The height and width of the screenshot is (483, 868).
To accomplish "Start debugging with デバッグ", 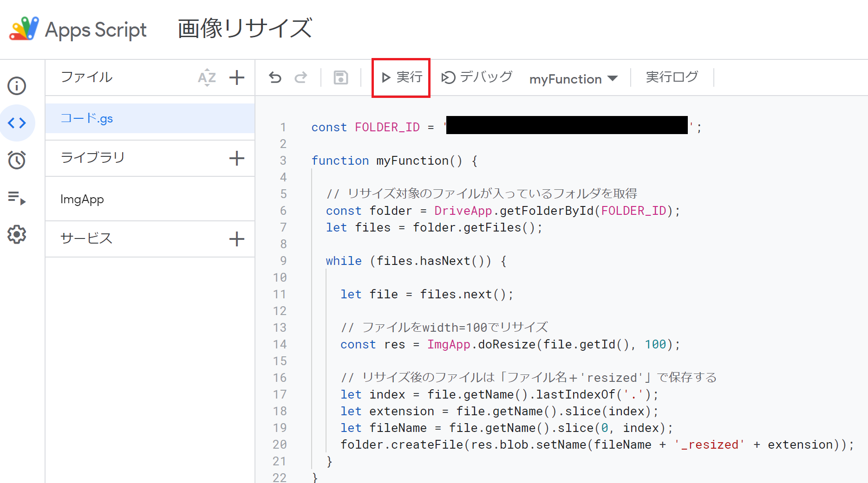I will click(476, 77).
